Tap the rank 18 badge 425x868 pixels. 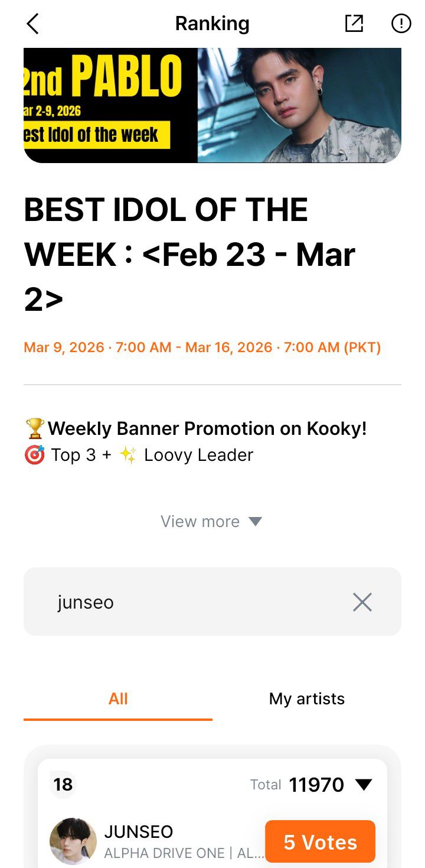[x=63, y=785]
